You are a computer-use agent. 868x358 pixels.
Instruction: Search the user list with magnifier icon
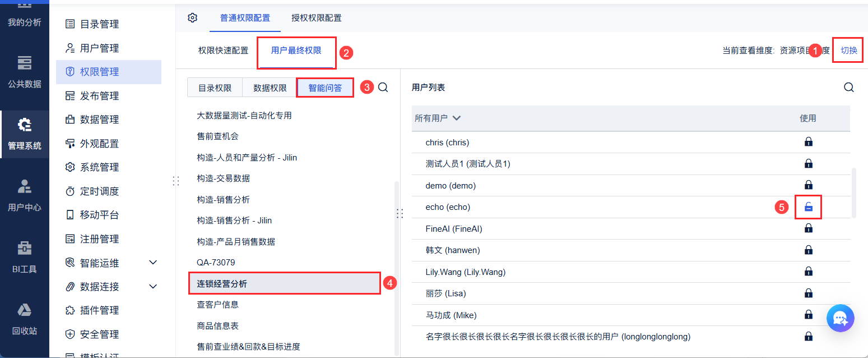click(x=849, y=88)
